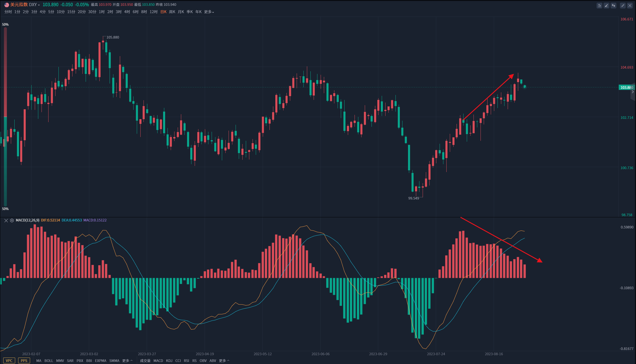Remove the MACD indicator panel

pos(6,221)
